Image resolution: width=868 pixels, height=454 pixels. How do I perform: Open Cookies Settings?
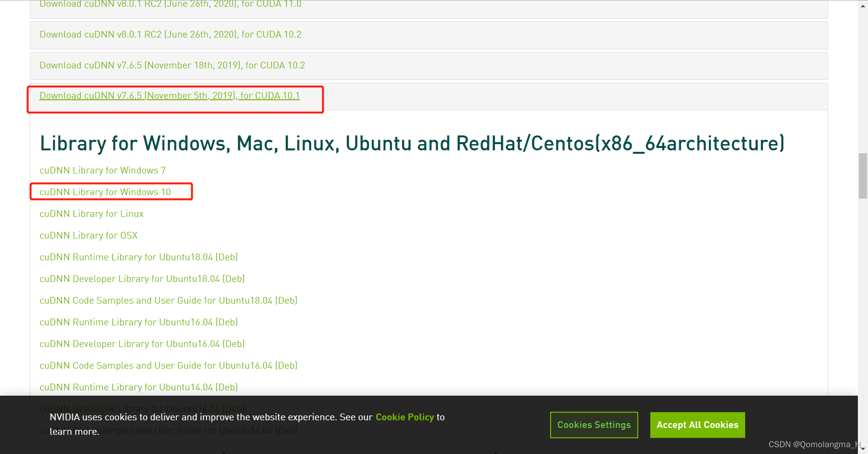pyautogui.click(x=594, y=425)
